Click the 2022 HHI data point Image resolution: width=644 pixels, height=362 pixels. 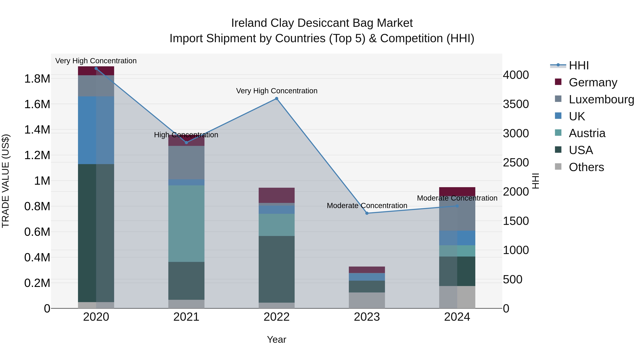point(277,99)
